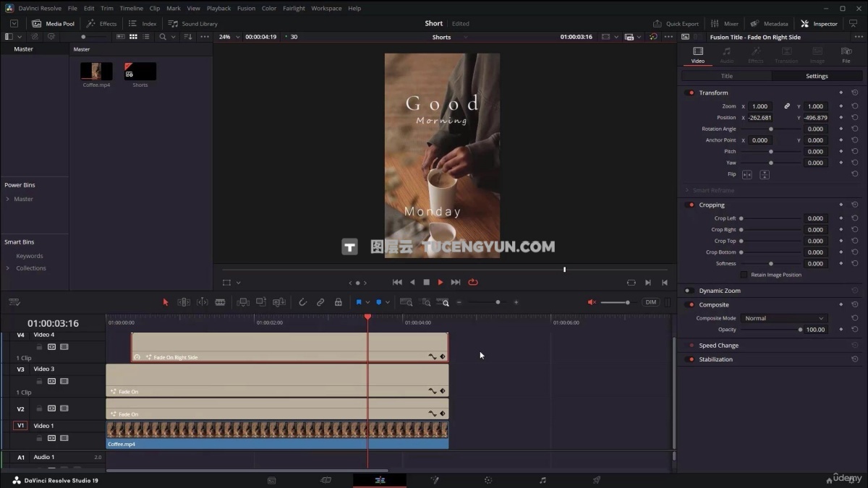Select the arrow Selection Mode tool

165,302
